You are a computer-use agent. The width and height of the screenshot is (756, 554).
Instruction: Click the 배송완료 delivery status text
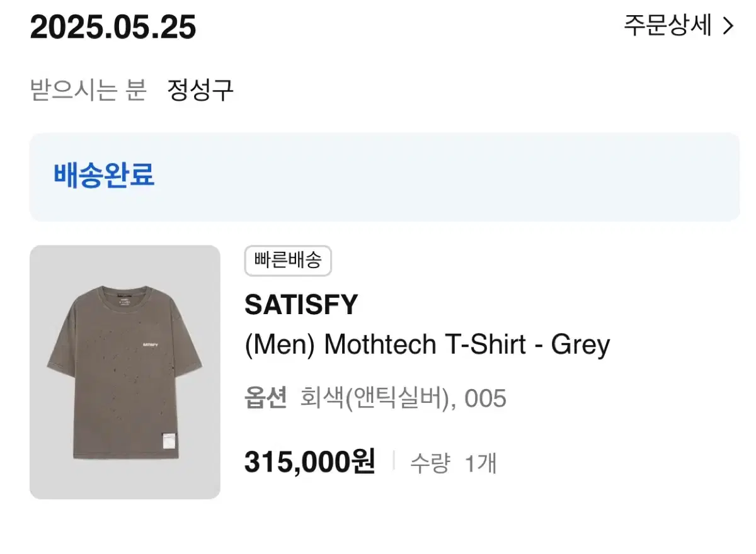click(104, 175)
